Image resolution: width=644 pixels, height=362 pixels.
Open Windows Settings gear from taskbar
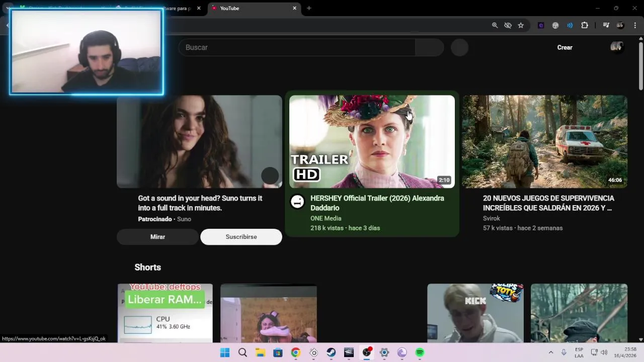click(x=384, y=352)
